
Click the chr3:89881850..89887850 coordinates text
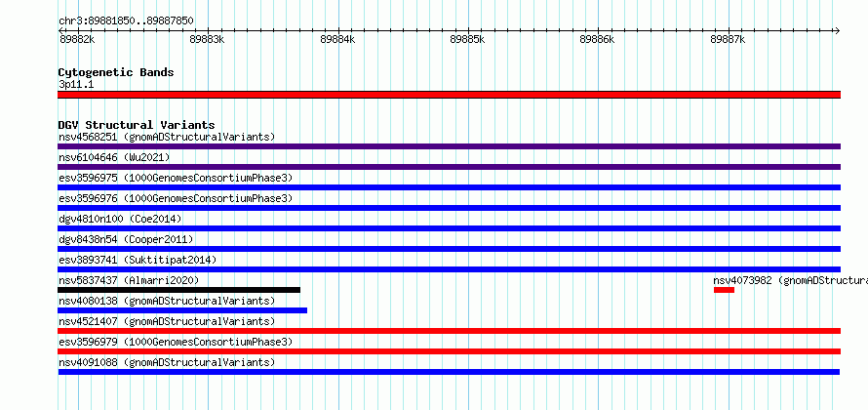point(126,21)
